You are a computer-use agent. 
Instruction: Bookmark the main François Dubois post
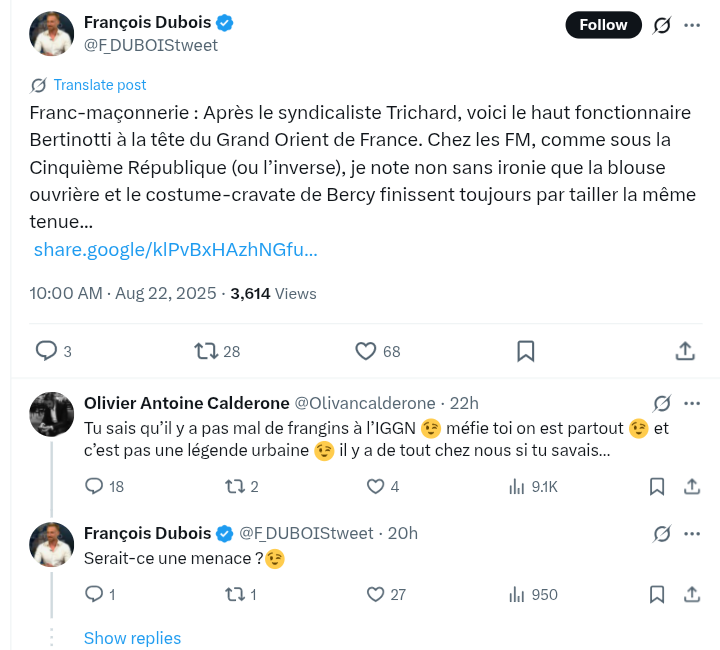(526, 351)
